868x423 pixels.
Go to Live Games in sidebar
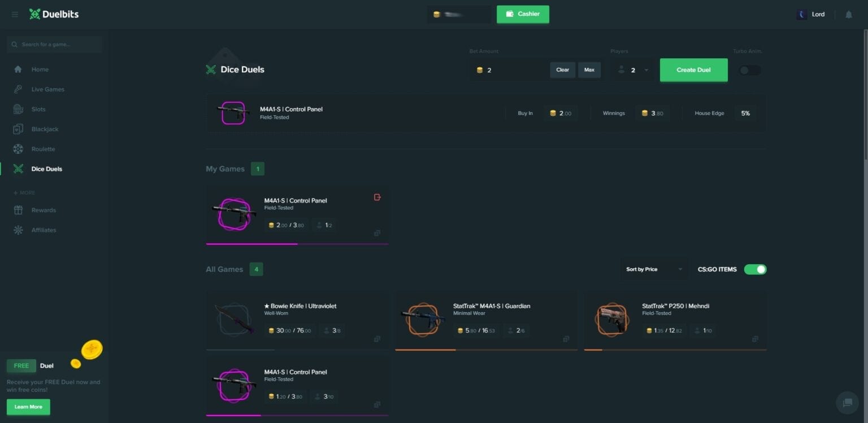pos(47,89)
